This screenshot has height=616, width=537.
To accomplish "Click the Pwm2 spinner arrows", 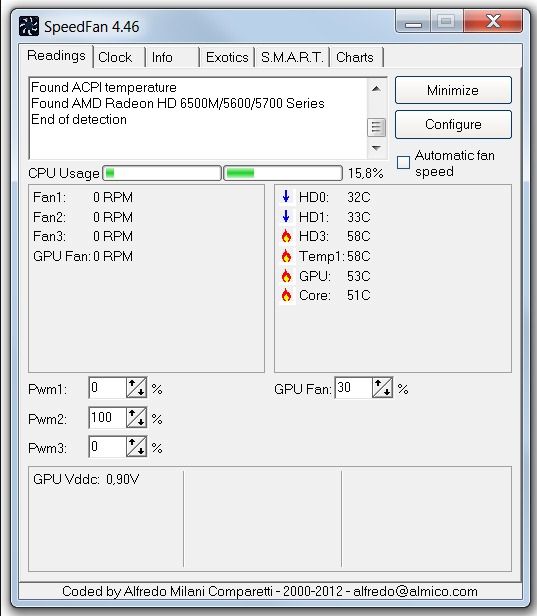I will click(136, 418).
